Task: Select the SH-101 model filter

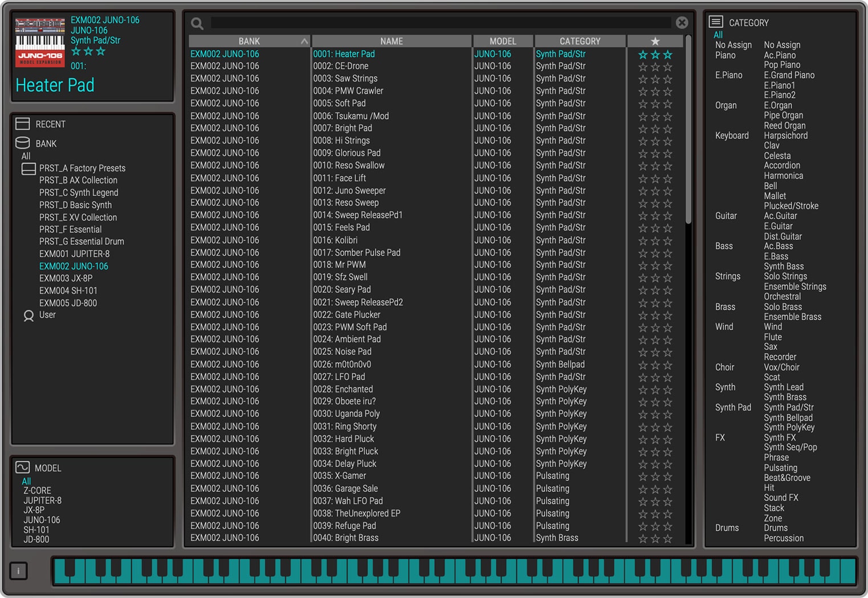Action: coord(36,530)
